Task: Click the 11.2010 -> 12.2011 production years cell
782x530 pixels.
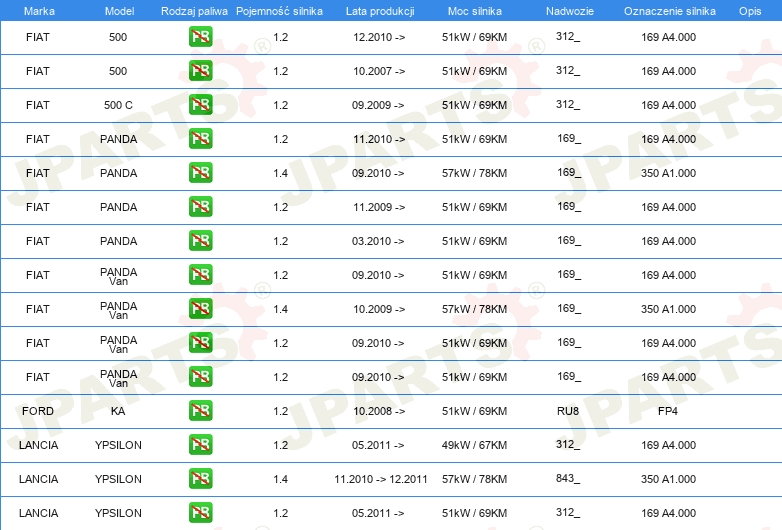Action: point(381,479)
